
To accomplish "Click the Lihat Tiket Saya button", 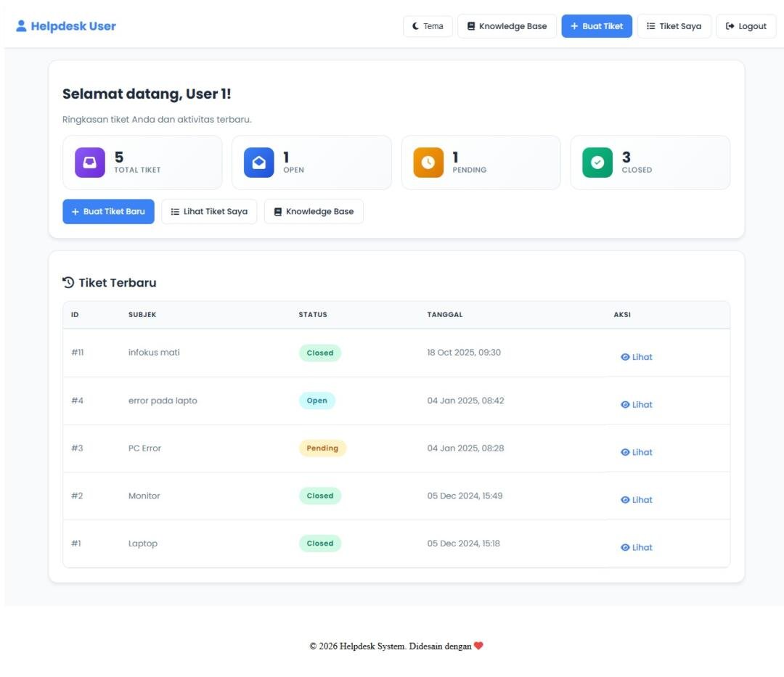I will pyautogui.click(x=209, y=211).
